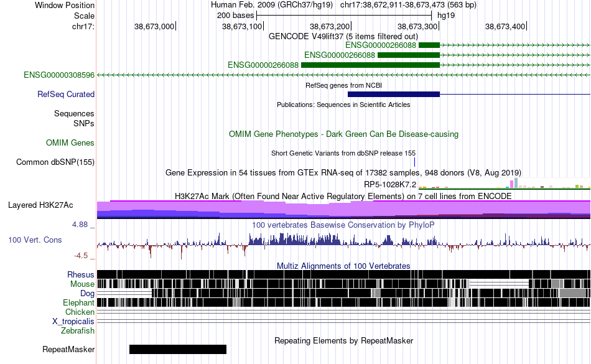This screenshot has height=364, width=591.
Task: Click ENSG00000266088 label of the middle-length exon transcript
Action: pyautogui.click(x=340, y=55)
